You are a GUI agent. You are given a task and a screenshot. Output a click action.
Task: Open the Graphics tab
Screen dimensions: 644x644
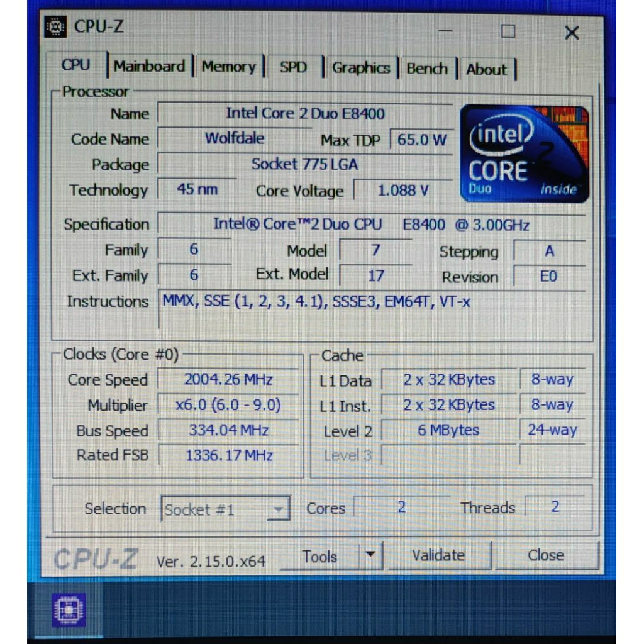[361, 68]
